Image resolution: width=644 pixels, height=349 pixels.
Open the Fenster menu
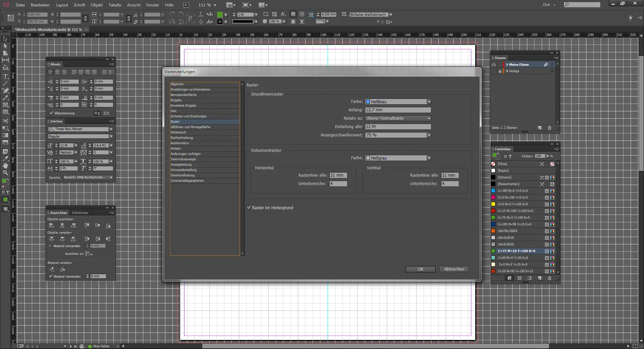[x=153, y=5]
